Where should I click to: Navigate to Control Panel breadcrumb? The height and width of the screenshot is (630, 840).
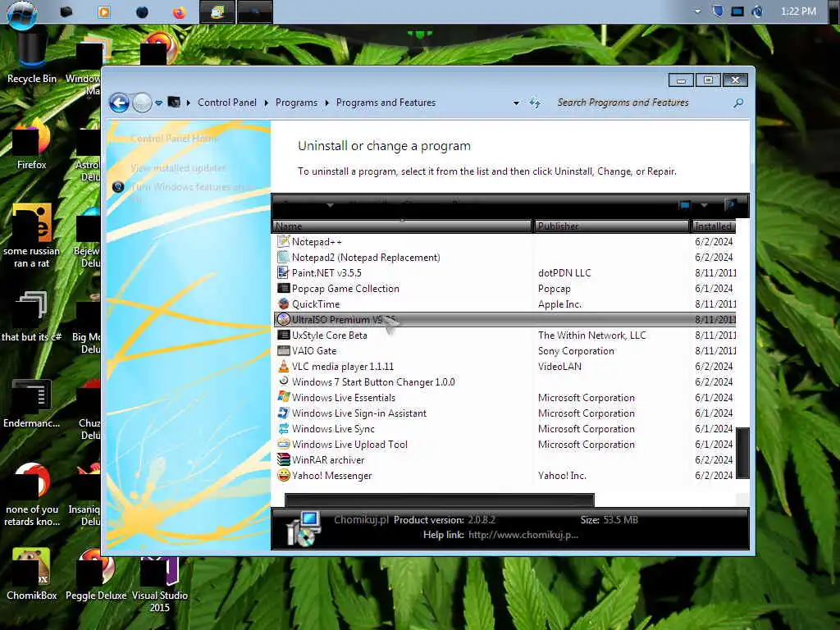[226, 103]
